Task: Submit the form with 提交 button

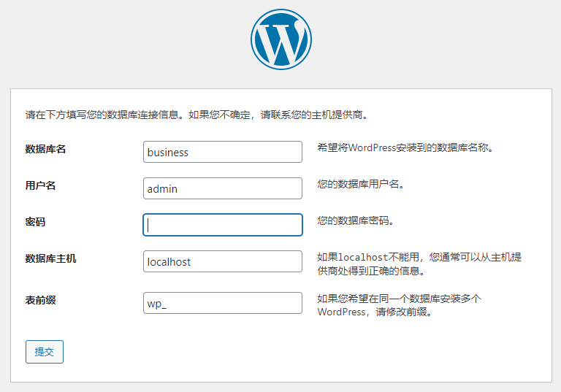Action: point(45,352)
